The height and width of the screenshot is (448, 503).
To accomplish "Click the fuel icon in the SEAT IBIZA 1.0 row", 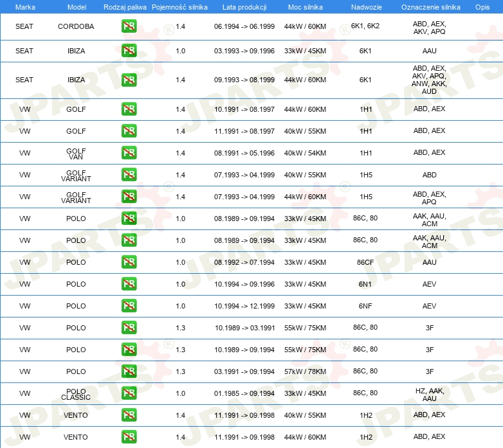I will click(129, 51).
